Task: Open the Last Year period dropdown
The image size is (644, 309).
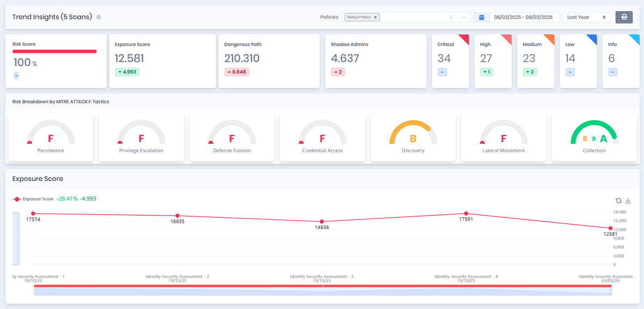Action: (x=587, y=17)
